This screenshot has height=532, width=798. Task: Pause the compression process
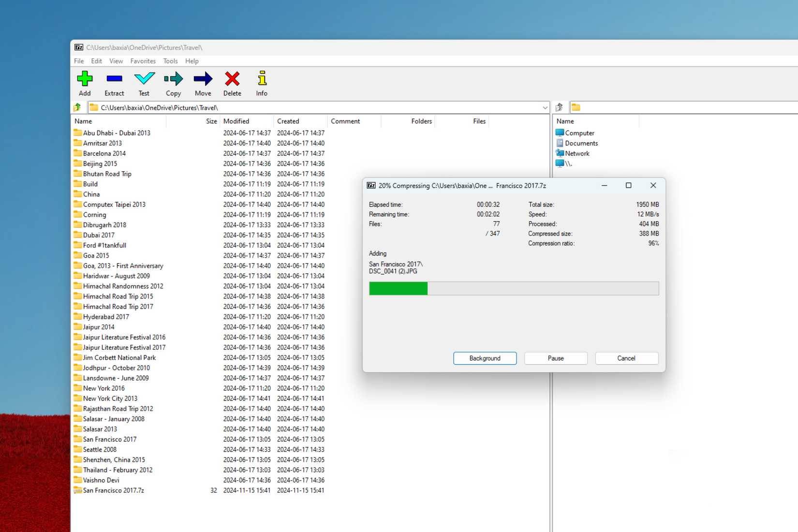click(555, 358)
